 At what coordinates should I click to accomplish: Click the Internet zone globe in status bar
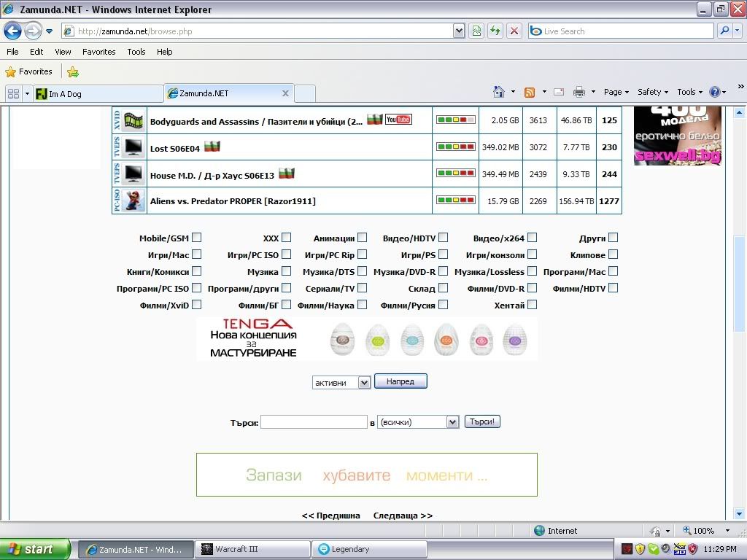pyautogui.click(x=539, y=531)
